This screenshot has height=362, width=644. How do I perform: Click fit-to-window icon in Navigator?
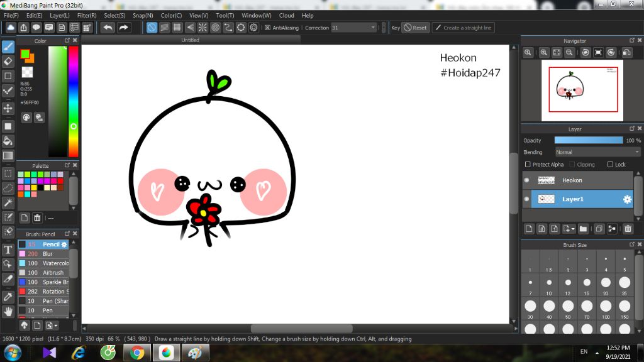coord(557,53)
